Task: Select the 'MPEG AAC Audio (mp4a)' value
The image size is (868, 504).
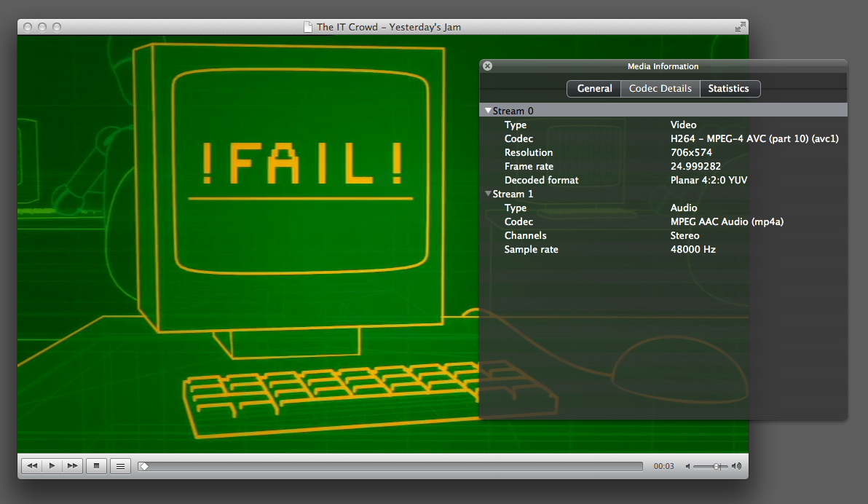Action: pyautogui.click(x=727, y=221)
